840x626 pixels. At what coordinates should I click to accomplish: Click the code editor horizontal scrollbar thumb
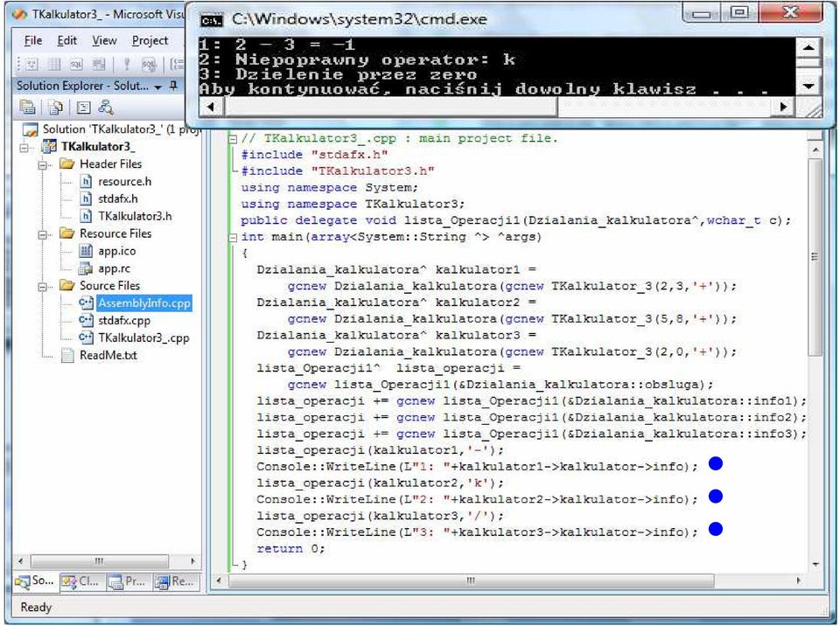point(472,581)
